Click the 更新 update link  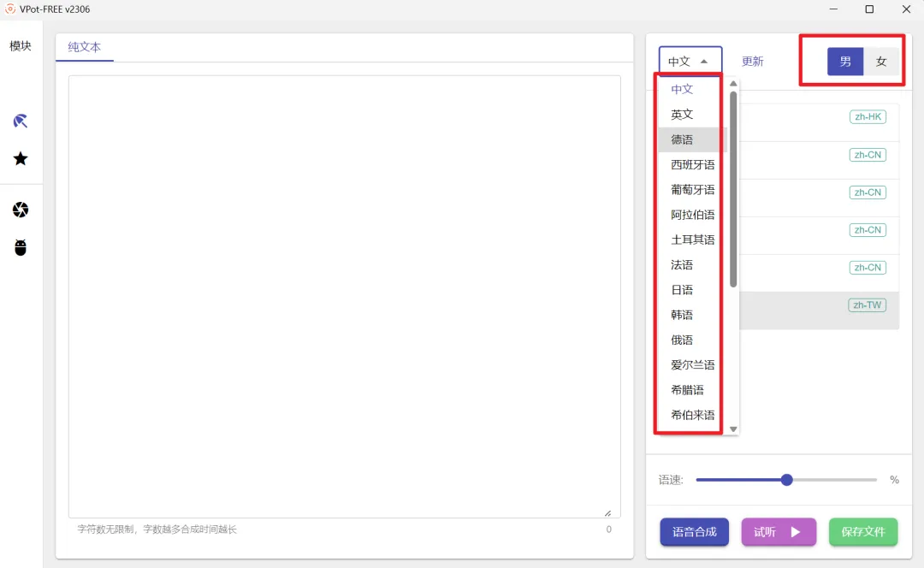(x=753, y=62)
